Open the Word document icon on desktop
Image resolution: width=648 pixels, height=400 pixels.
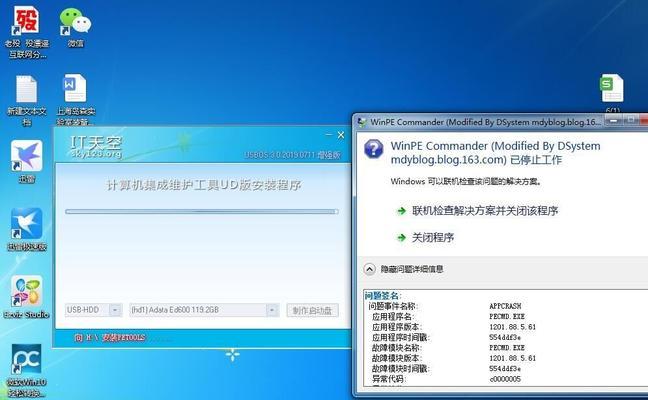coord(75,88)
